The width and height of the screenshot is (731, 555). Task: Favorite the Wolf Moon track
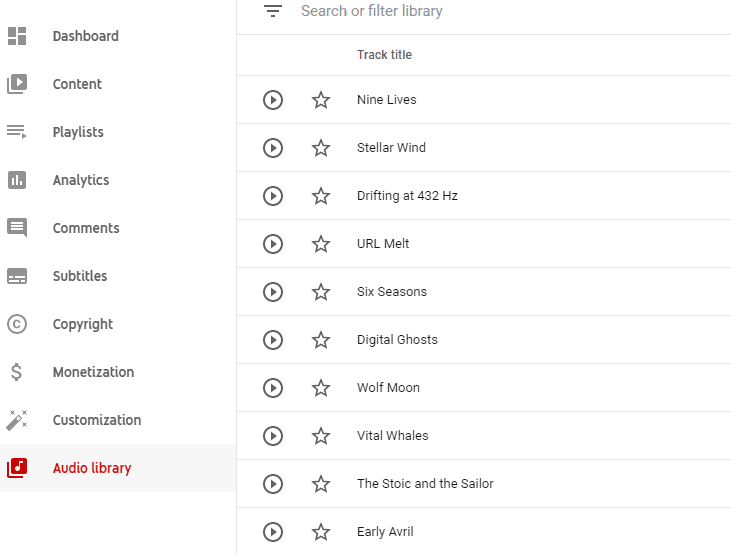321,388
